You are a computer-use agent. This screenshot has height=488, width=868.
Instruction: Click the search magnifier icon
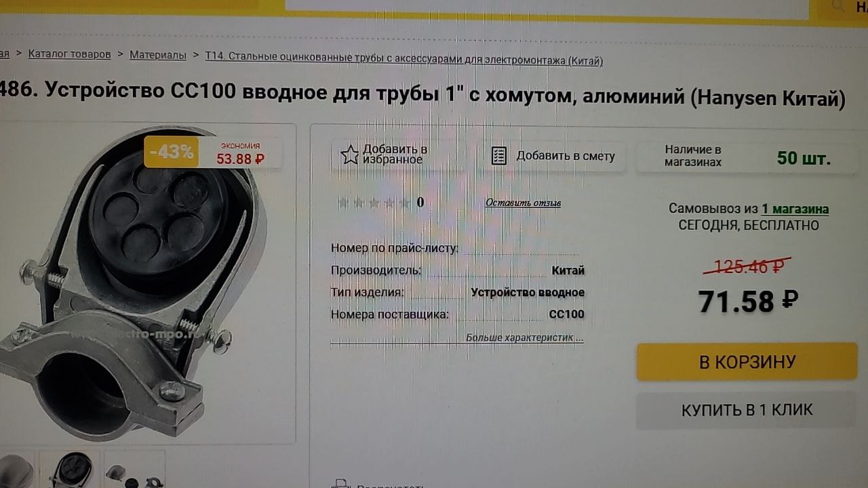point(840,5)
